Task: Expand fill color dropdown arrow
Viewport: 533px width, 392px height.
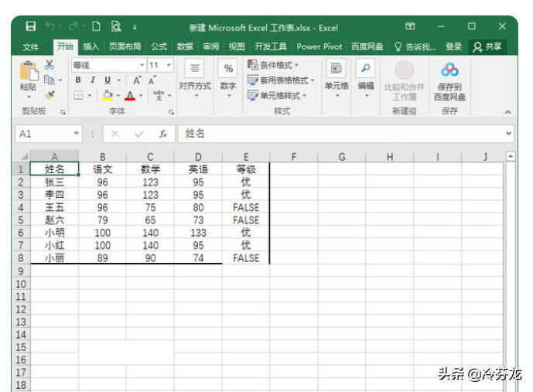Action: coord(118,95)
